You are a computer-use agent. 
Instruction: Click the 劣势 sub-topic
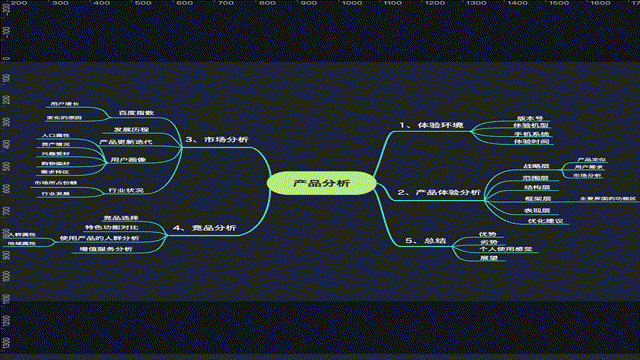(489, 242)
